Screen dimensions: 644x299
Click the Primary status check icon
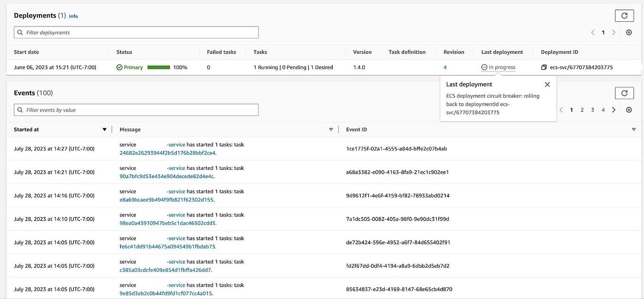pyautogui.click(x=120, y=67)
